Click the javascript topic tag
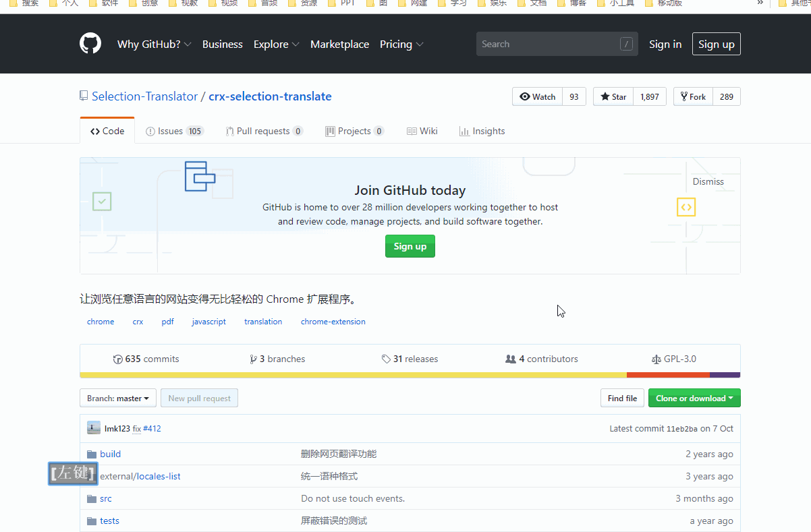The width and height of the screenshot is (811, 532). point(209,322)
